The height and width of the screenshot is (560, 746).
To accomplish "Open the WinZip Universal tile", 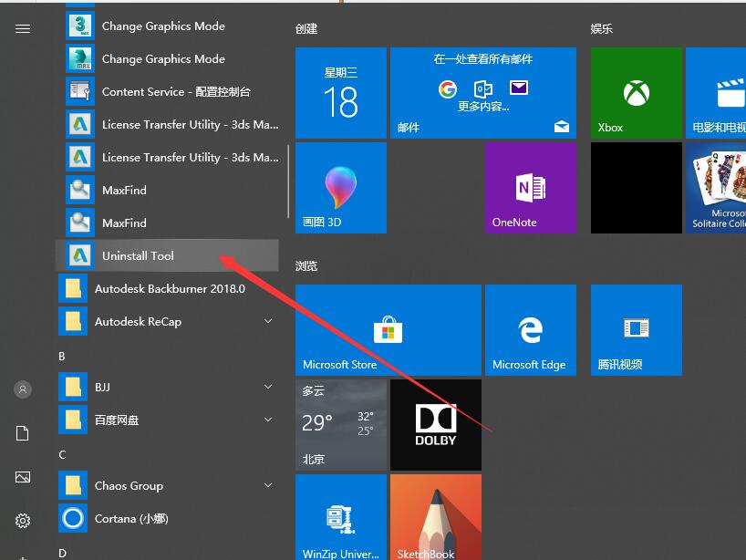I will click(341, 517).
